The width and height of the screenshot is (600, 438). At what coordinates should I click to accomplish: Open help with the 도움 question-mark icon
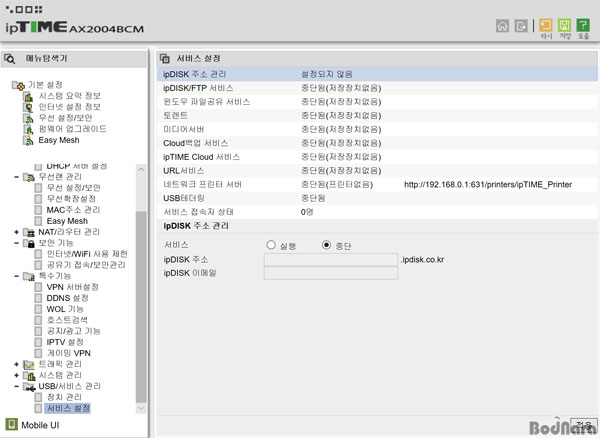(x=583, y=25)
